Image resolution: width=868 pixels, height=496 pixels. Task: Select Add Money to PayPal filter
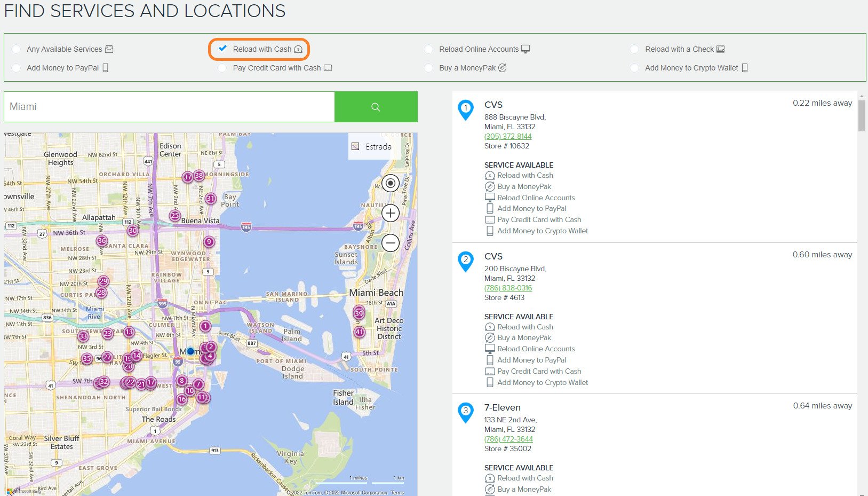click(60, 68)
